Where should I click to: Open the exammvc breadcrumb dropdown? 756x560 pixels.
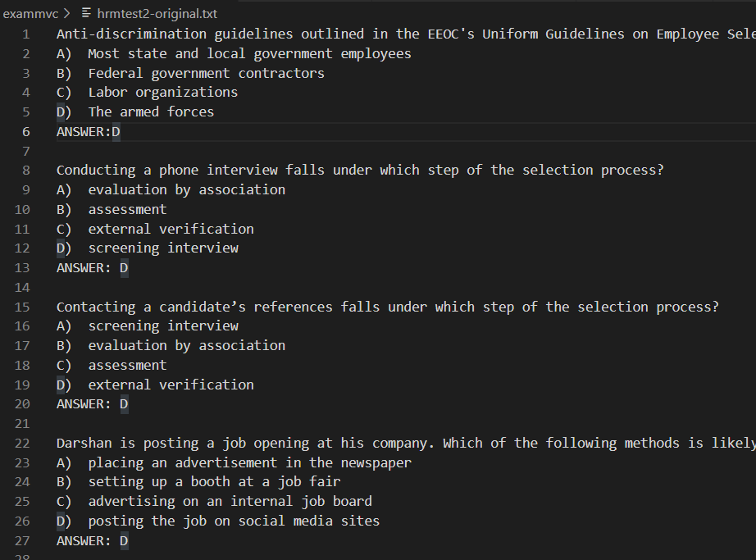[x=30, y=13]
